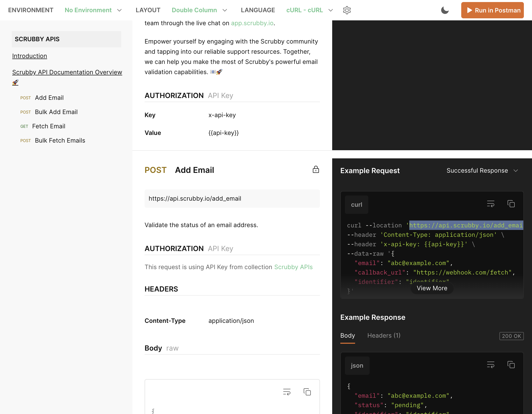
Task: Toggle dark mode with moon icon
Action: [445, 10]
